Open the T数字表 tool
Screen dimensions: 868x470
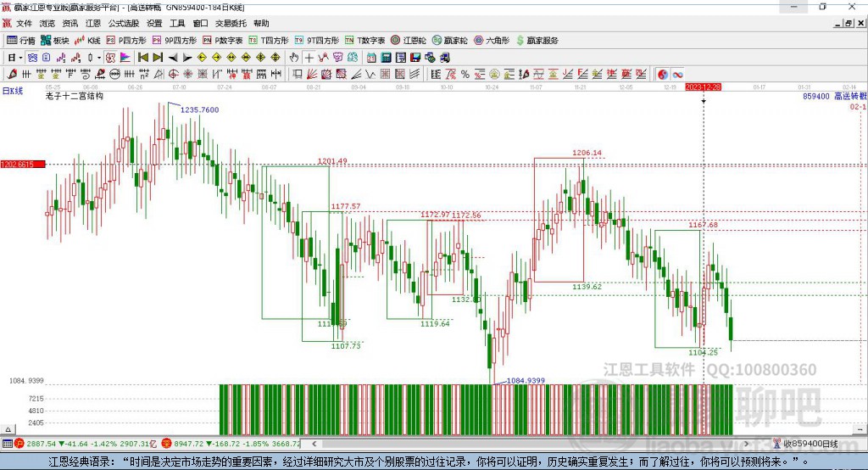point(364,41)
